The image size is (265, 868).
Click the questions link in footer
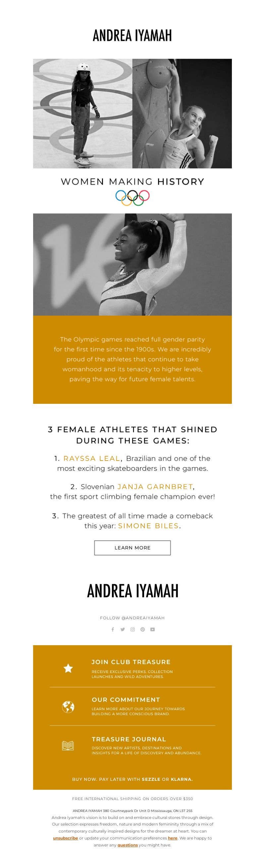coord(128,845)
